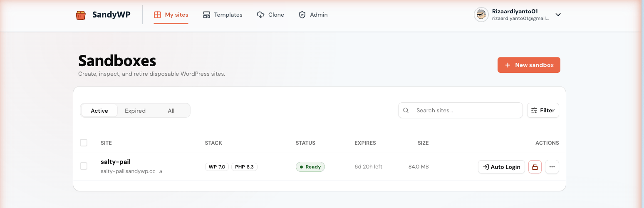The width and height of the screenshot is (644, 208).
Task: Click the PHP 8.3 stack badge
Action: coord(244,167)
